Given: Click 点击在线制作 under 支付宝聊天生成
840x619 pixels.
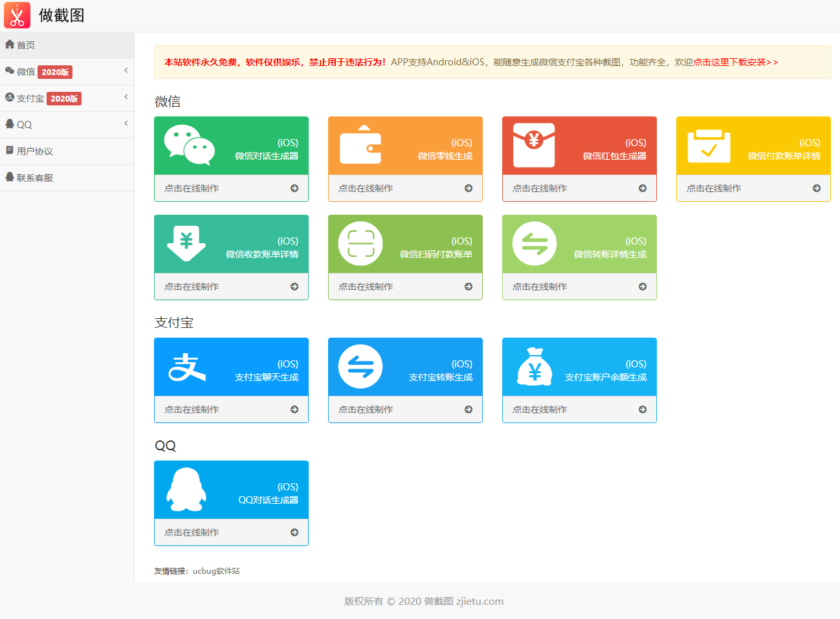Looking at the screenshot, I should point(192,409).
